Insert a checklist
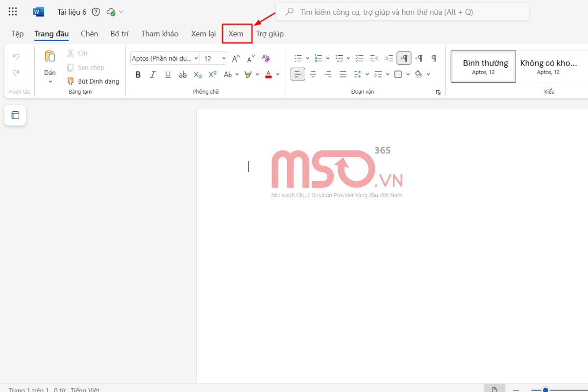The height and width of the screenshot is (392, 588). tap(360, 58)
